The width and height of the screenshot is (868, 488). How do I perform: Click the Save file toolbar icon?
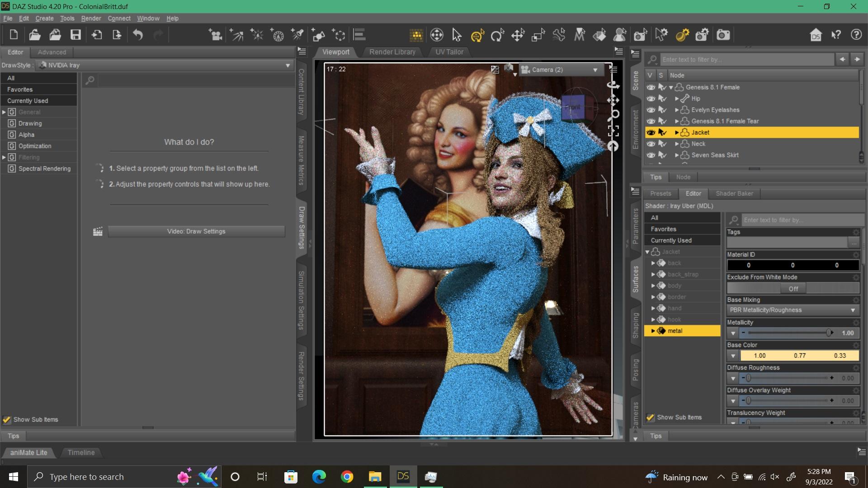[75, 35]
